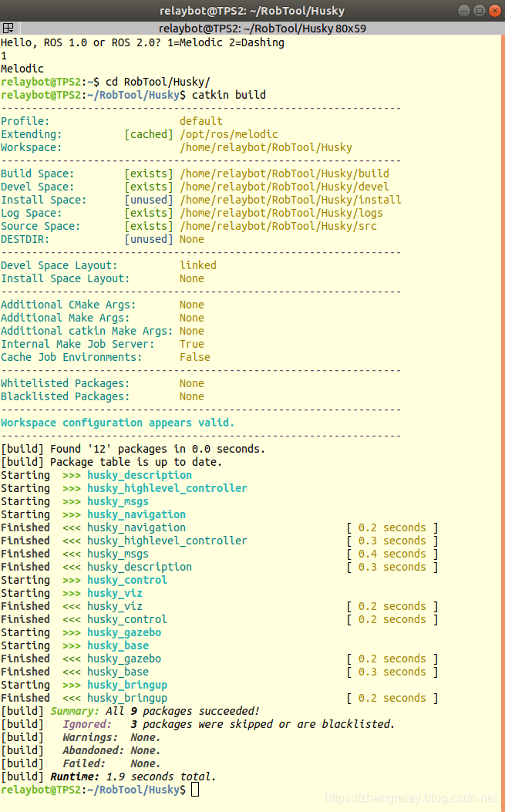Click the terminal pane title bar 'relaybot@TPS2: ~/RobTool/Husky 80x59'
Screen dimensions: 505x812
(x=262, y=28)
